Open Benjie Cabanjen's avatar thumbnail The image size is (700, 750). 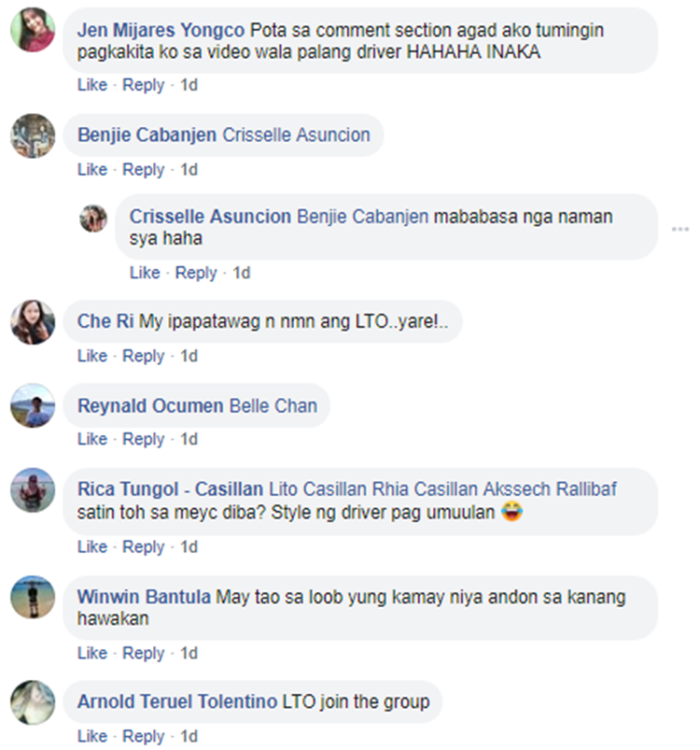[33, 135]
